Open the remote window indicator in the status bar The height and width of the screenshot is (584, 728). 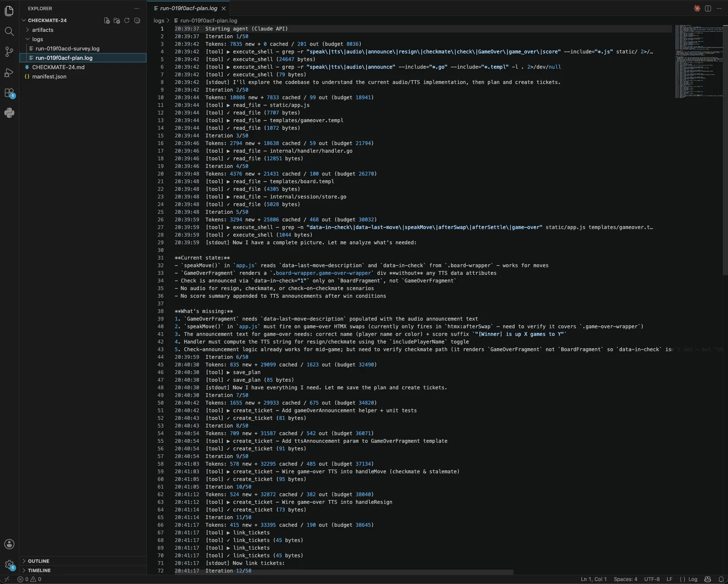[x=6, y=579]
